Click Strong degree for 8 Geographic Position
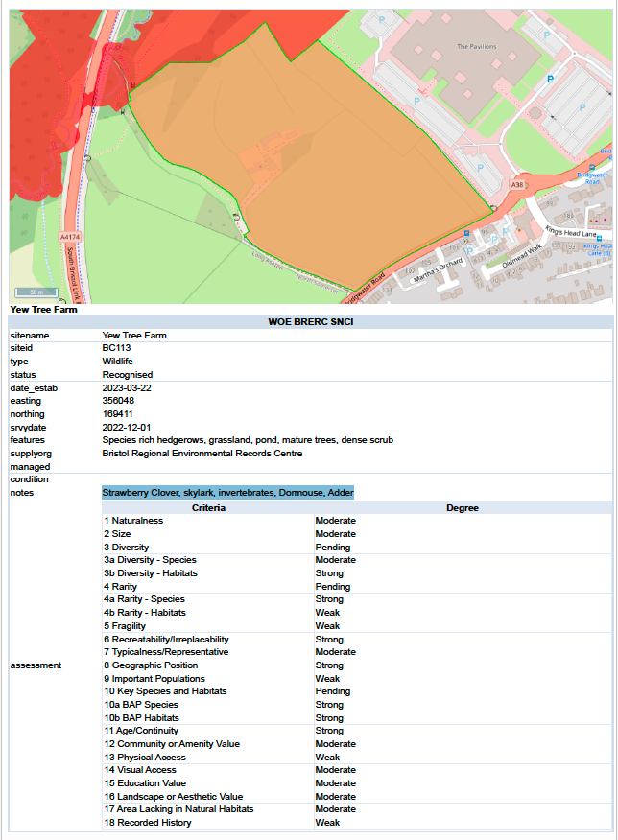 (x=329, y=665)
